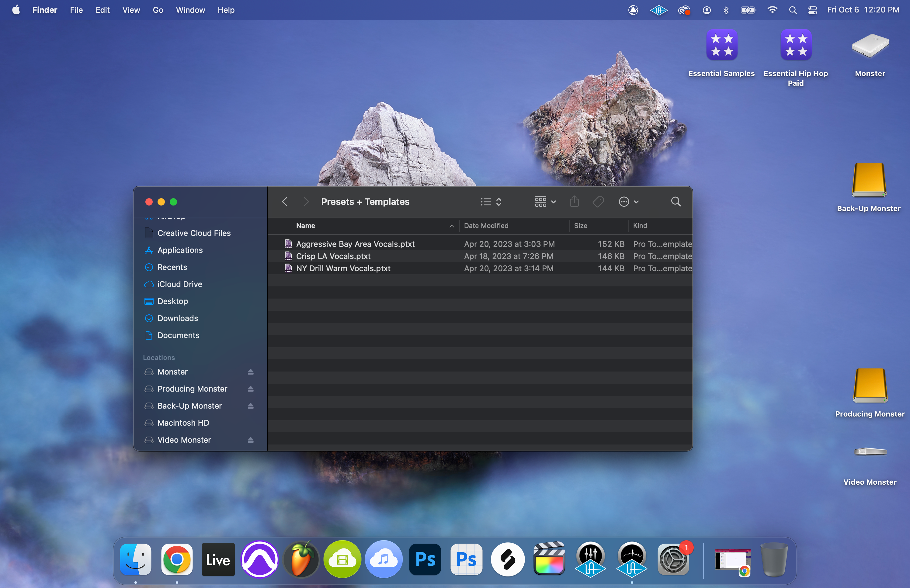
Task: Select Essential Samples desktop icon
Action: (721, 45)
